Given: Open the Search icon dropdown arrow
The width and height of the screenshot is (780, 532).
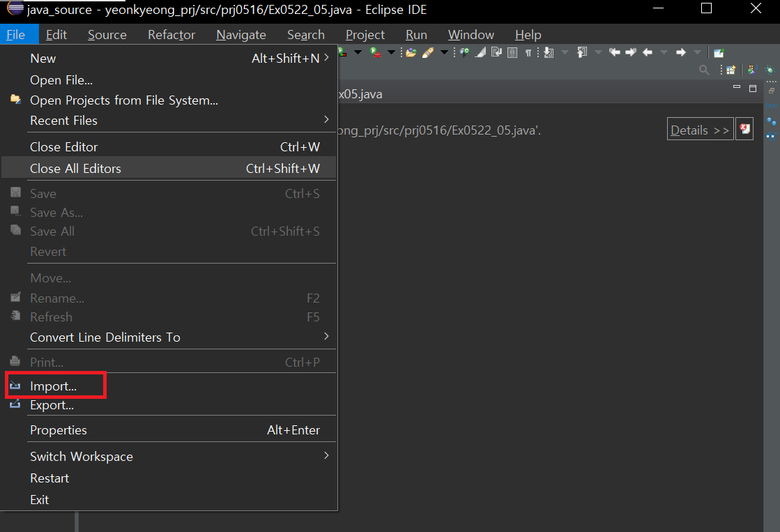Looking at the screenshot, I should [444, 52].
